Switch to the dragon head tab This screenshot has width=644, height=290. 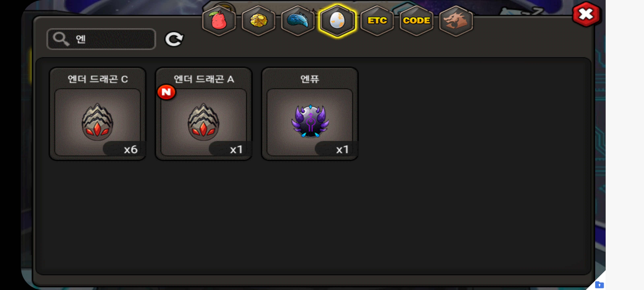[x=456, y=21]
